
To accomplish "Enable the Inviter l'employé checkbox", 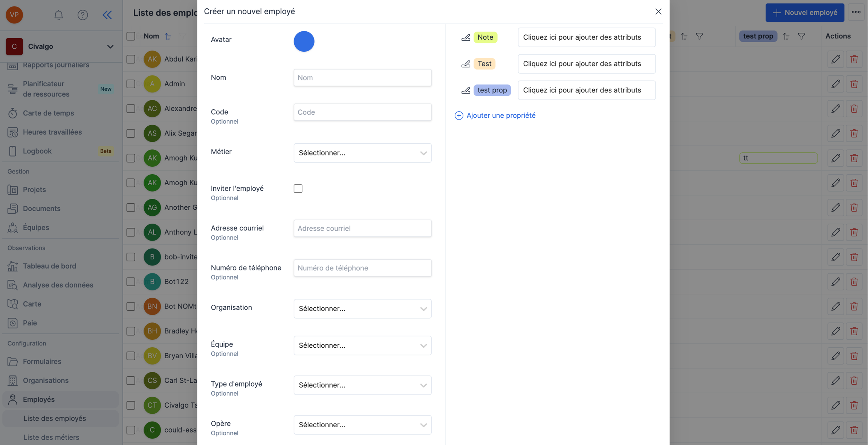I will tap(298, 189).
